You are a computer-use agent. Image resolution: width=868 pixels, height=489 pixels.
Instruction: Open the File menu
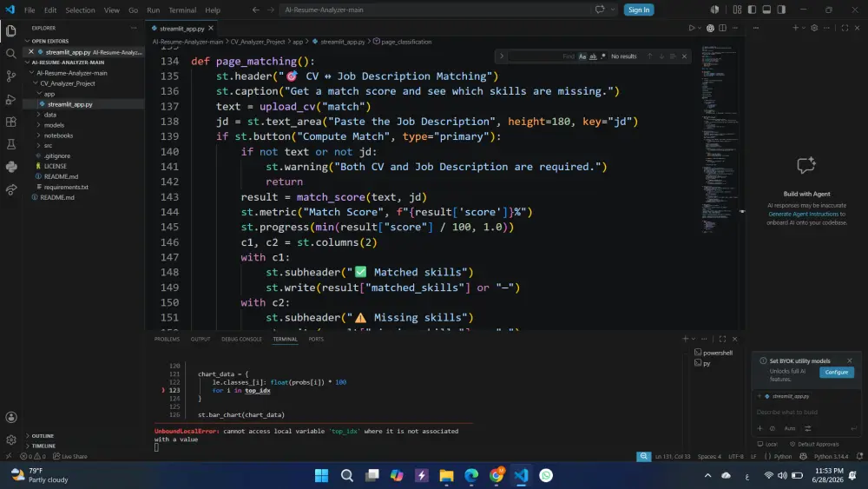click(30, 10)
